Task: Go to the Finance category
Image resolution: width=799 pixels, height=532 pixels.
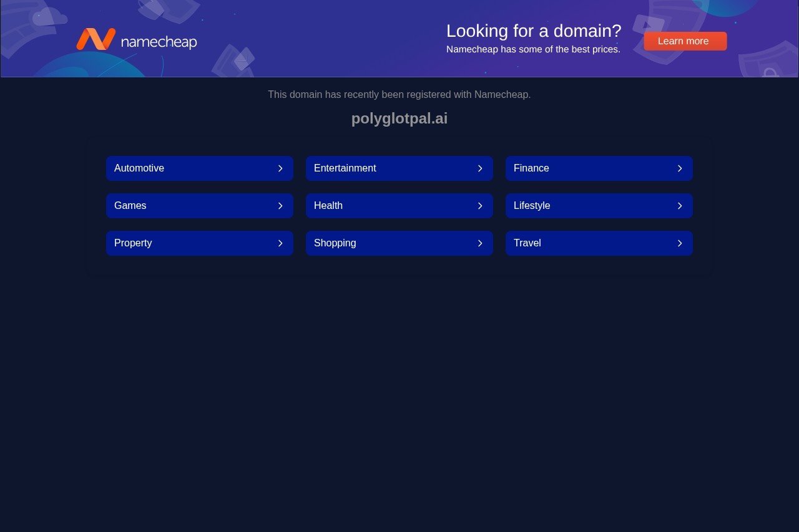Action: point(531,168)
